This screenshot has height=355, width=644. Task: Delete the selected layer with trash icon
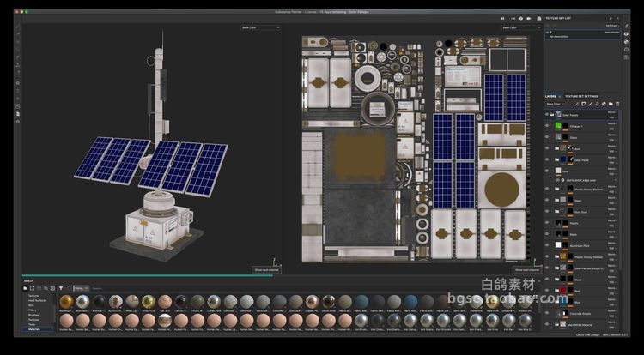(617, 104)
